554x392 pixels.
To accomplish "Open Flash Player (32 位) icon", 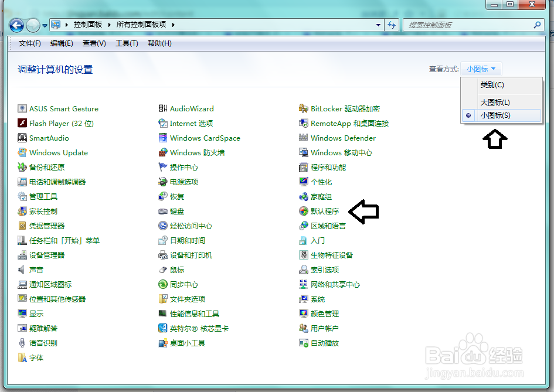I will [x=22, y=123].
